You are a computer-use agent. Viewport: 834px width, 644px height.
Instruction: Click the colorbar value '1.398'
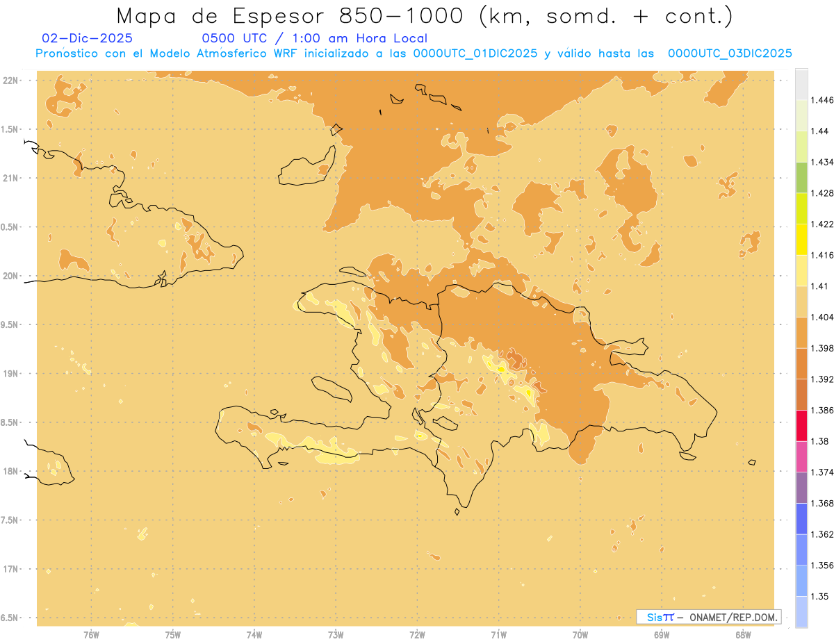822,348
